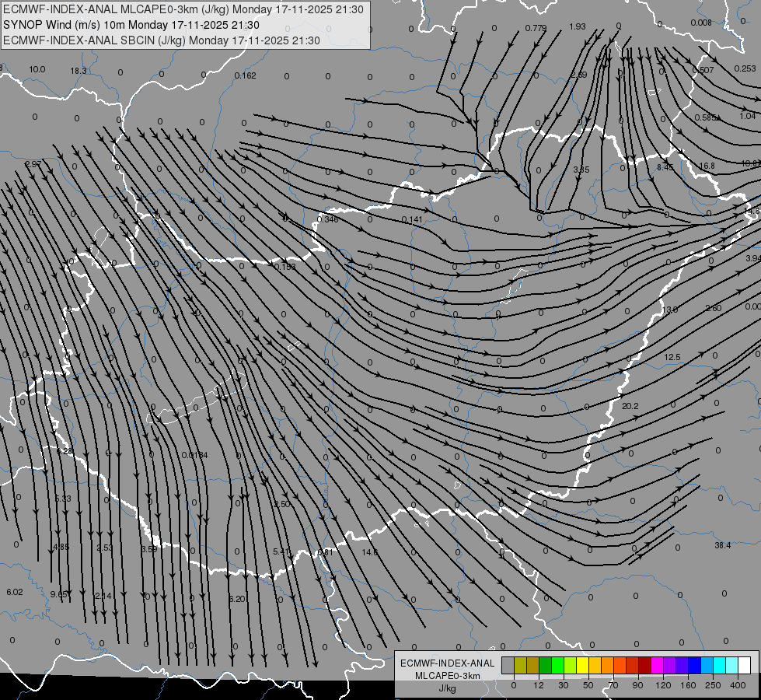This screenshot has width=761, height=700.
Task: Click the dark green color scale swatch
Action: pyautogui.click(x=545, y=666)
